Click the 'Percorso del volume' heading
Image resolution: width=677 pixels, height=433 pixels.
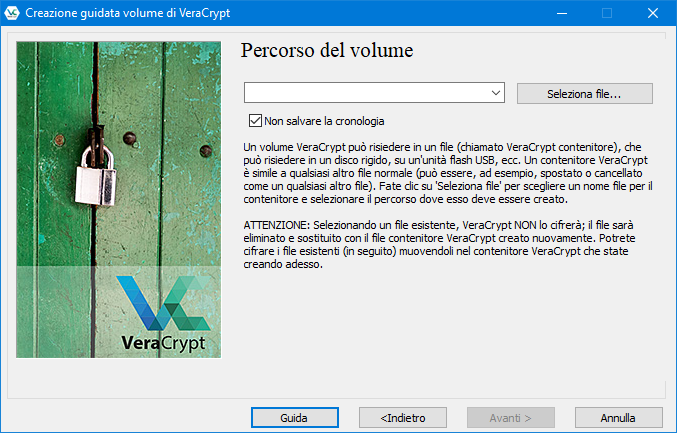click(327, 50)
